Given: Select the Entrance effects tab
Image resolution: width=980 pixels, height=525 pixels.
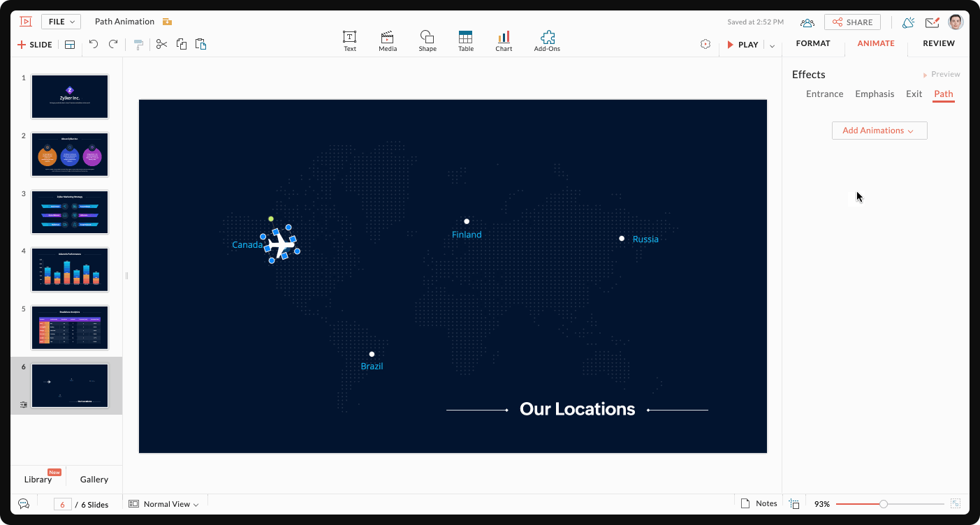Looking at the screenshot, I should [824, 94].
